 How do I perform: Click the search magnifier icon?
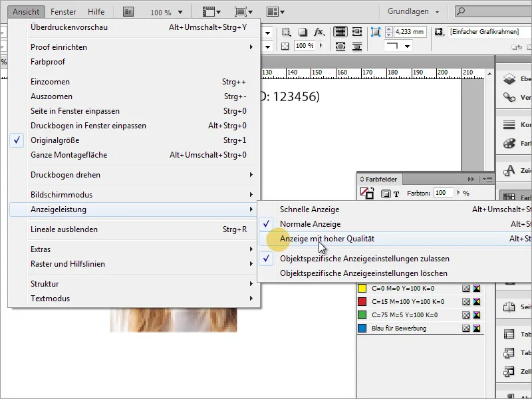(461, 11)
